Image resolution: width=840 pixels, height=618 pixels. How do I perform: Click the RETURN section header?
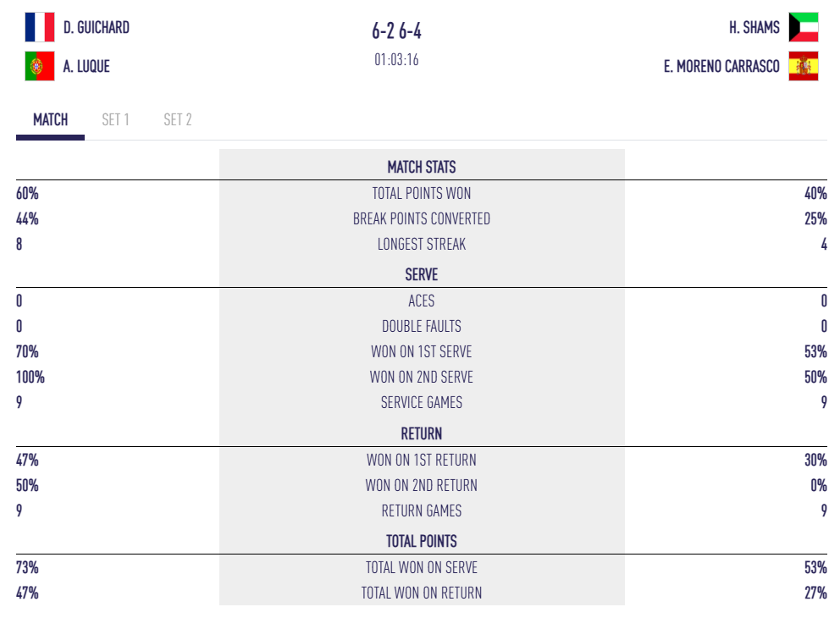(422, 433)
